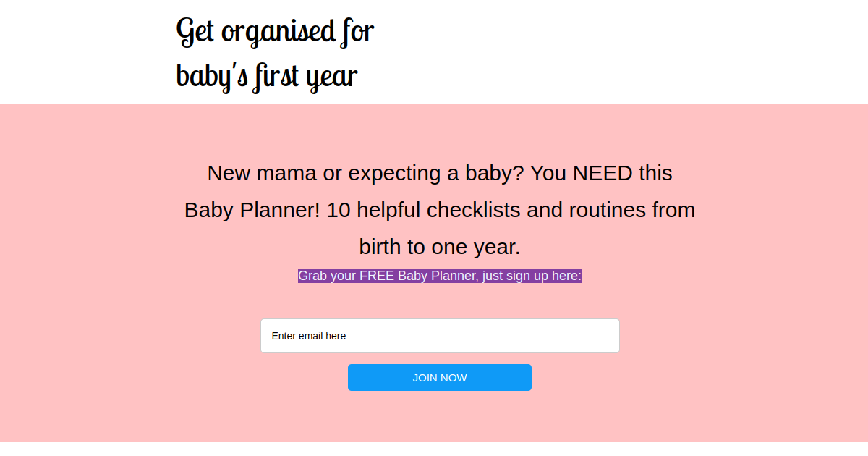Click the placeholder text 'Enter email here'
This screenshot has width=868, height=456.
(309, 335)
